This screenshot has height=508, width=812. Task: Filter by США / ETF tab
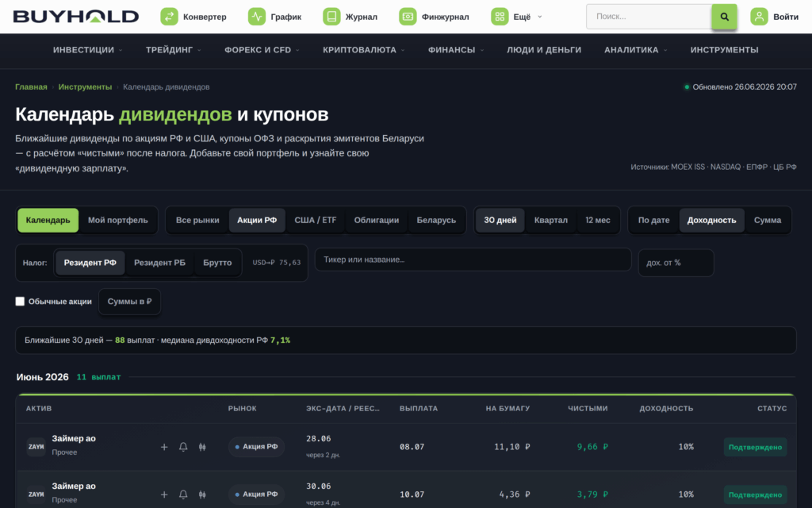click(316, 221)
